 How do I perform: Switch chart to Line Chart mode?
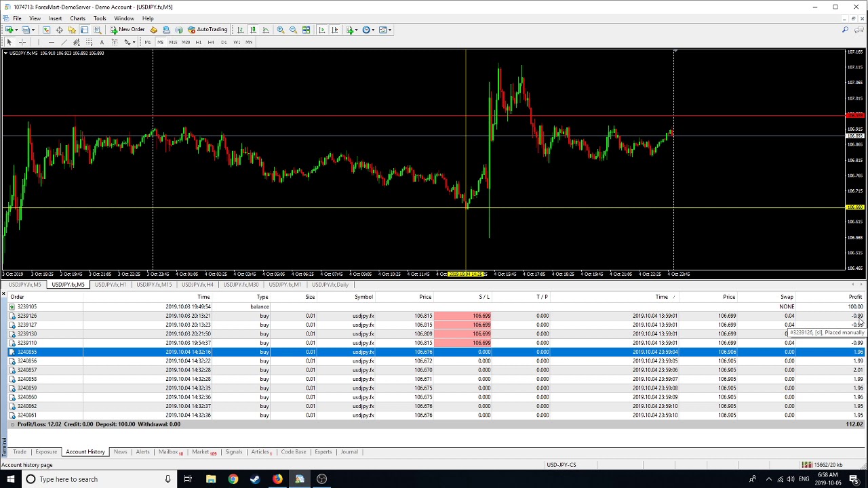click(266, 30)
